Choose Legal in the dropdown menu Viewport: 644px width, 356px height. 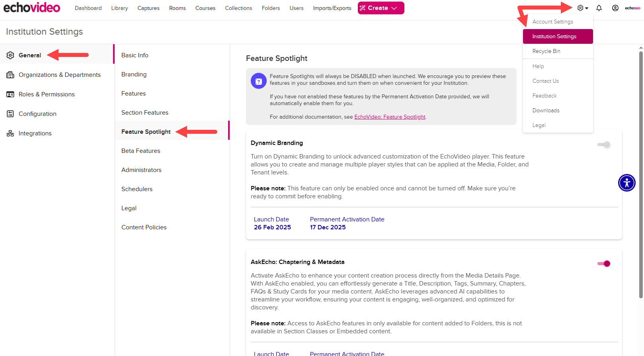click(x=558, y=125)
